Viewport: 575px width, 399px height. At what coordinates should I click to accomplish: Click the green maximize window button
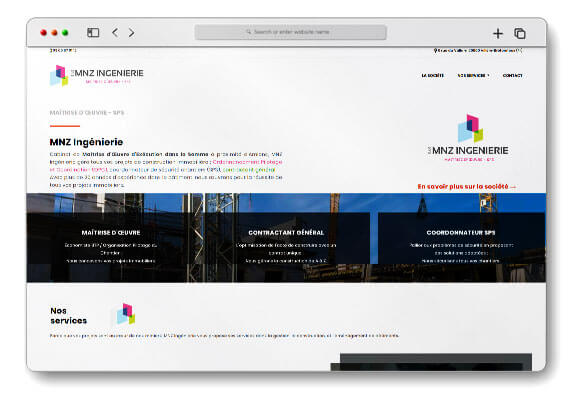pos(65,33)
